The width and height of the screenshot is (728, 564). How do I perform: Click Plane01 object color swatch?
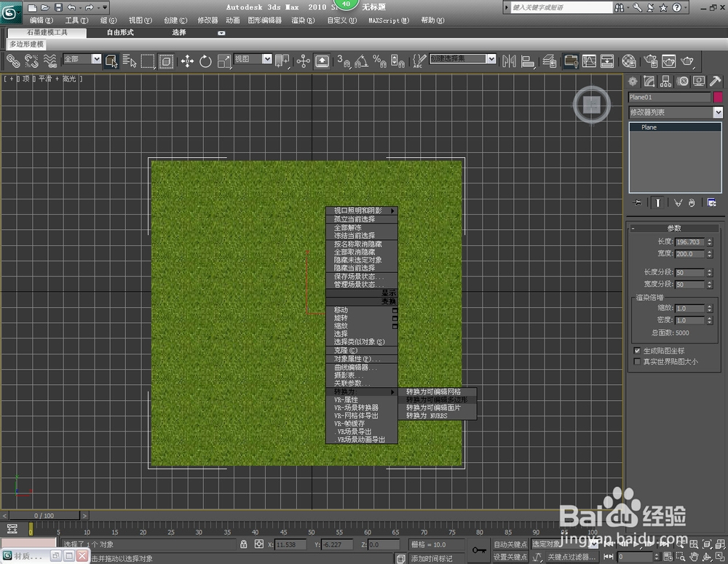point(718,97)
